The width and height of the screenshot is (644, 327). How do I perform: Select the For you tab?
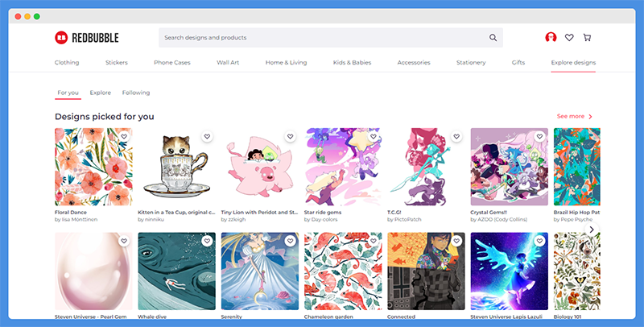pos(68,93)
